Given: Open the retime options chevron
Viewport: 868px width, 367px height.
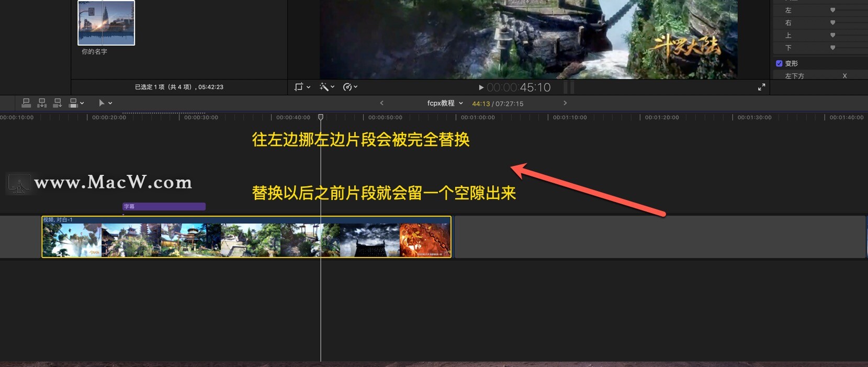Looking at the screenshot, I should click(x=356, y=87).
